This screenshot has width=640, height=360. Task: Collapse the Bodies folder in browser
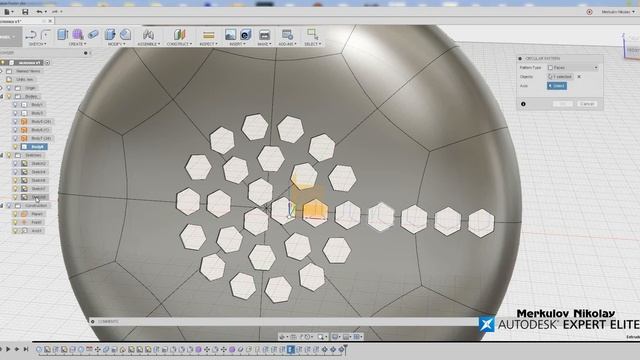2,96
